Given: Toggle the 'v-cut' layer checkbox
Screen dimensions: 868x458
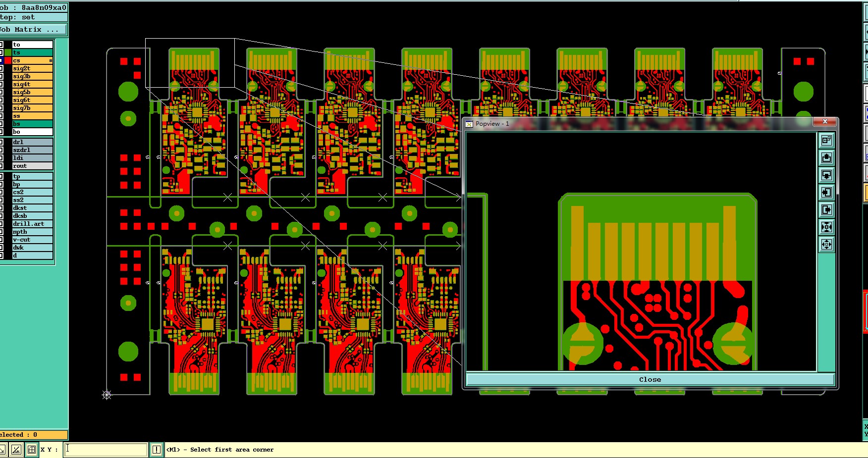Looking at the screenshot, I should click(x=1, y=240).
